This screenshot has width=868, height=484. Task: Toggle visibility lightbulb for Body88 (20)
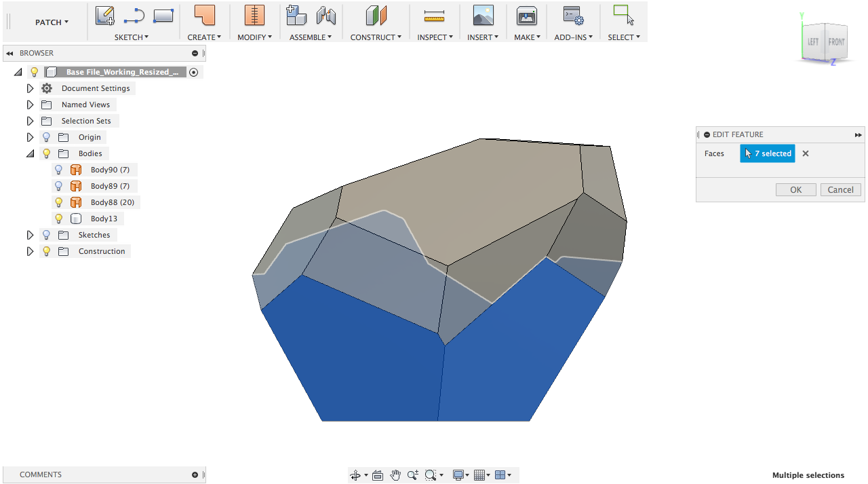(x=58, y=202)
